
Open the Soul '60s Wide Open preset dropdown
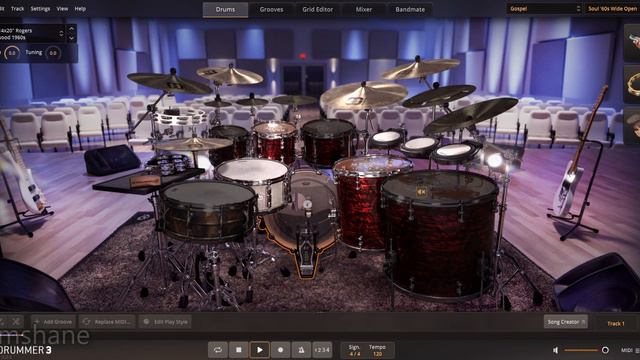point(612,9)
